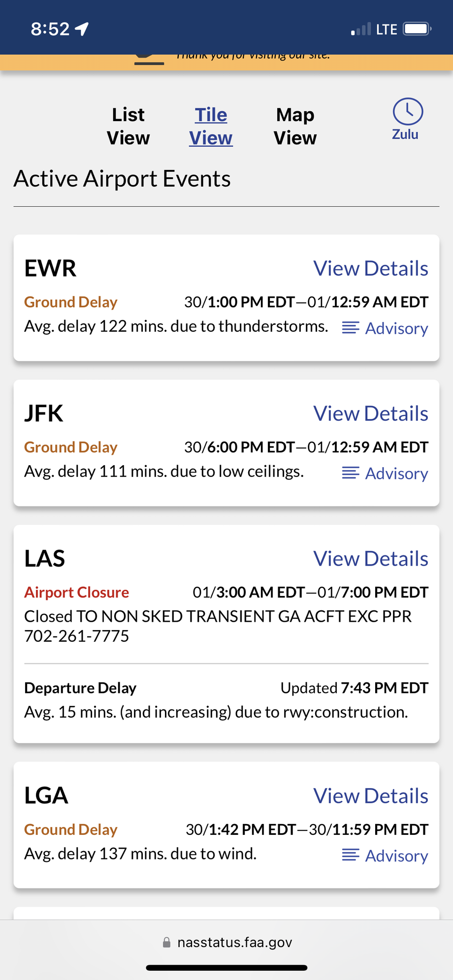Open View Details for LAS
453x980 pixels.
click(x=371, y=559)
